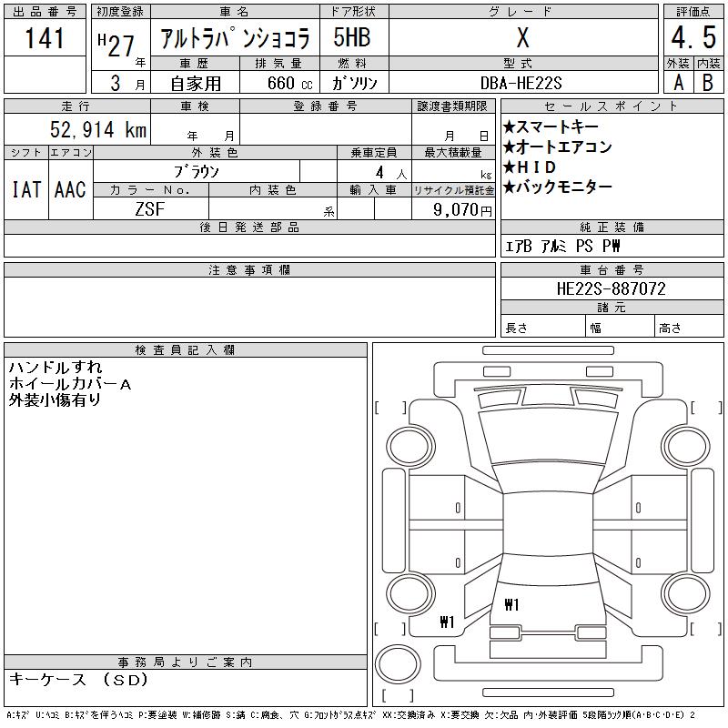Screen dimensions: 728x728
Task: Click the car name アルトラパンショコラ
Action: pyautogui.click(x=235, y=38)
